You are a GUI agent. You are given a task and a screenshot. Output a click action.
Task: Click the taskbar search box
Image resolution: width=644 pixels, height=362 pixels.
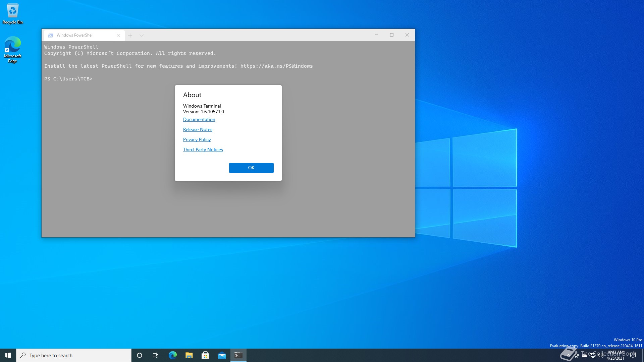(x=74, y=355)
